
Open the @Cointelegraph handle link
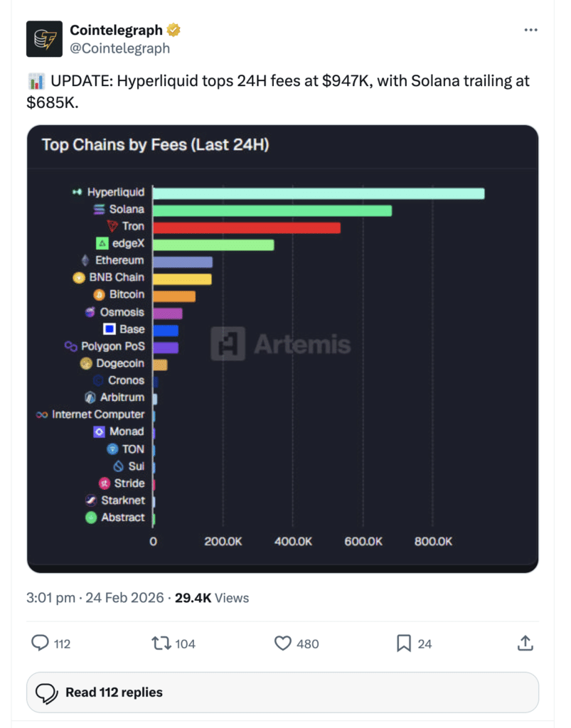tap(119, 48)
